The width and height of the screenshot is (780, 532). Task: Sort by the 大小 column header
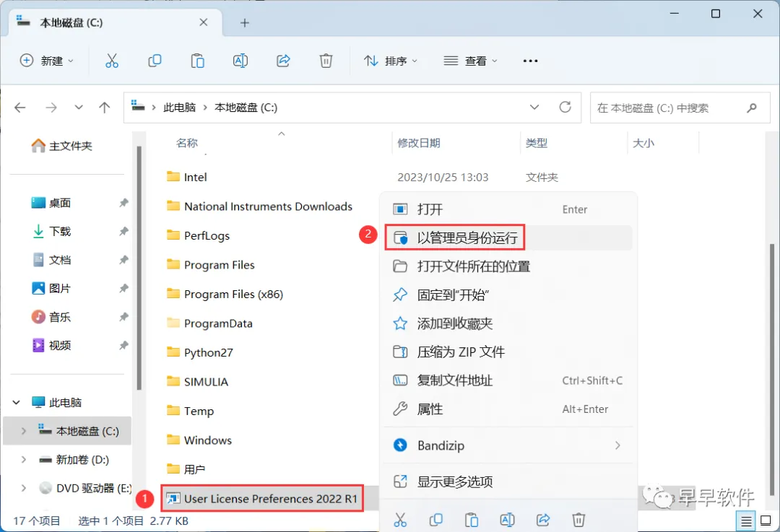643,143
